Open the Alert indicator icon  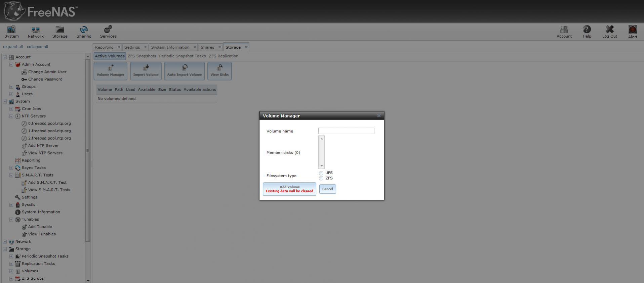[x=633, y=32]
